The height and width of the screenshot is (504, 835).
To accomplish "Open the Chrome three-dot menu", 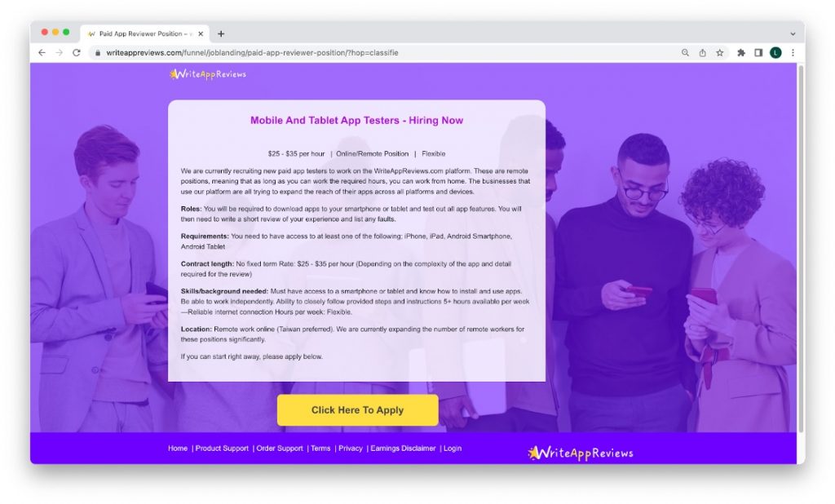I will click(x=793, y=53).
